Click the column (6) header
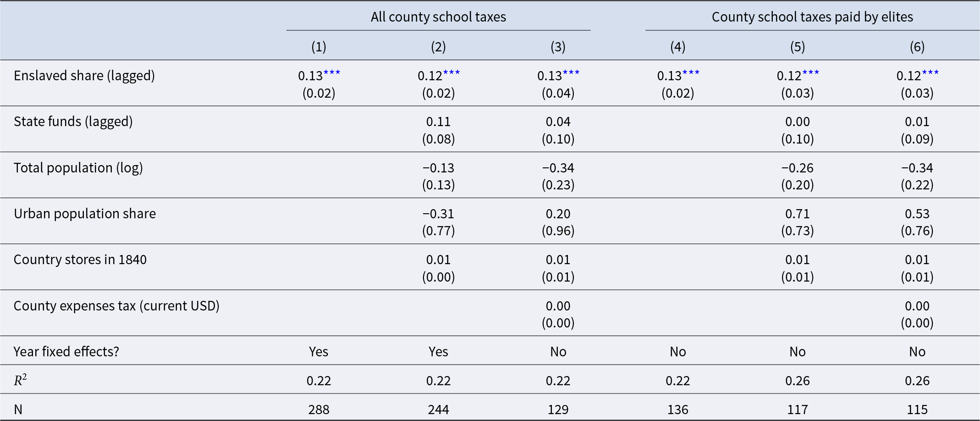 pyautogui.click(x=917, y=46)
